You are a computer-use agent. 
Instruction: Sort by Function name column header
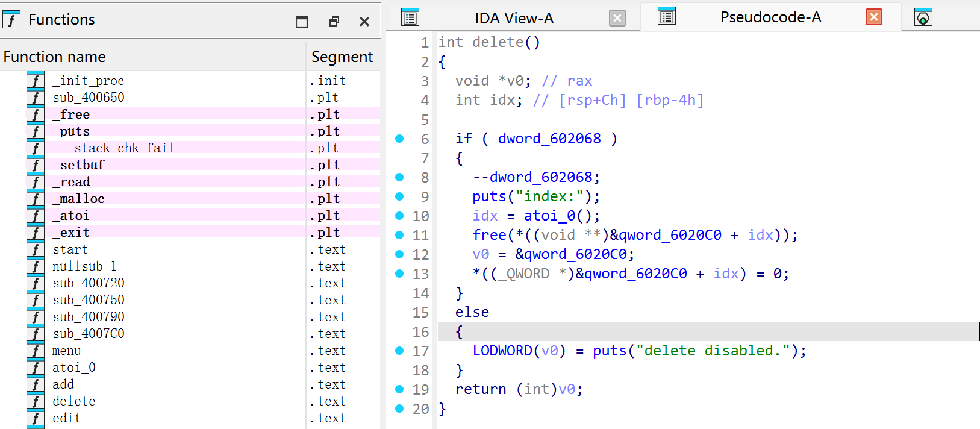coord(153,57)
